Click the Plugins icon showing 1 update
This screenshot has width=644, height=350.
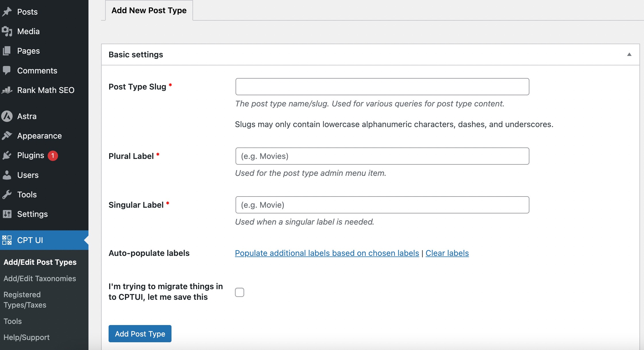(7, 155)
